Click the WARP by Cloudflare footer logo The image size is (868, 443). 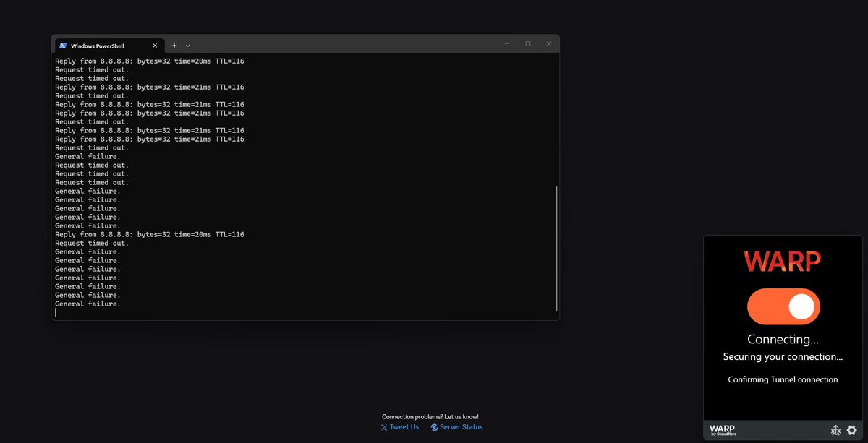(723, 431)
